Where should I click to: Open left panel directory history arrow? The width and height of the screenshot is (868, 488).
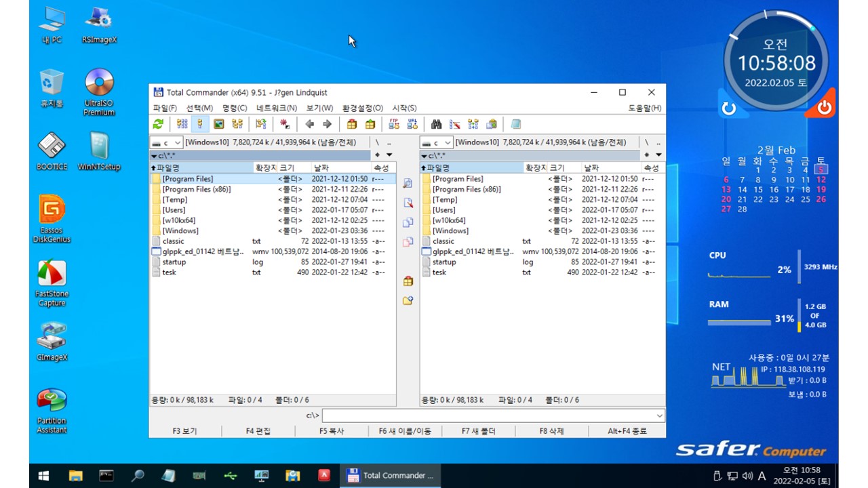click(389, 155)
